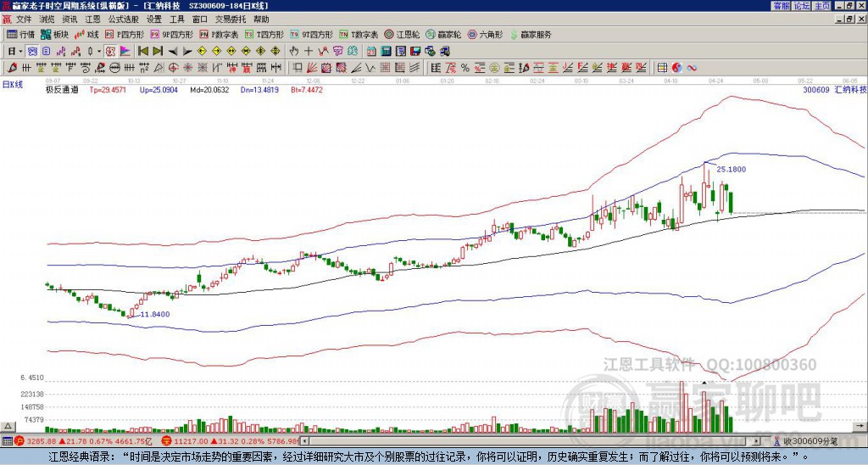868x465 pixels.
Task: Select the crosshair cursor tool
Action: tap(309, 52)
